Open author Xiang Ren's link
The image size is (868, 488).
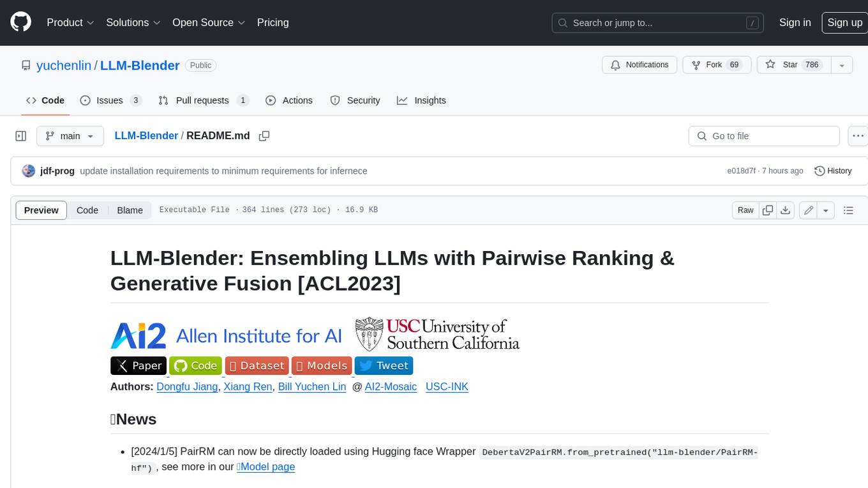(248, 386)
